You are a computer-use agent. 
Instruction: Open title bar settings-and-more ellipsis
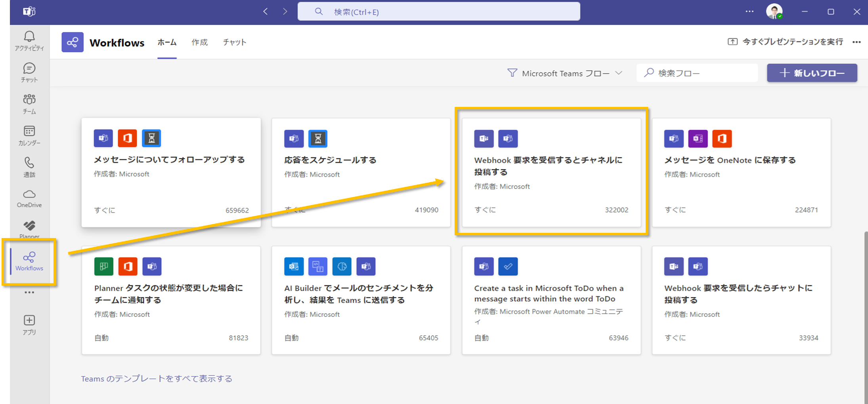749,11
